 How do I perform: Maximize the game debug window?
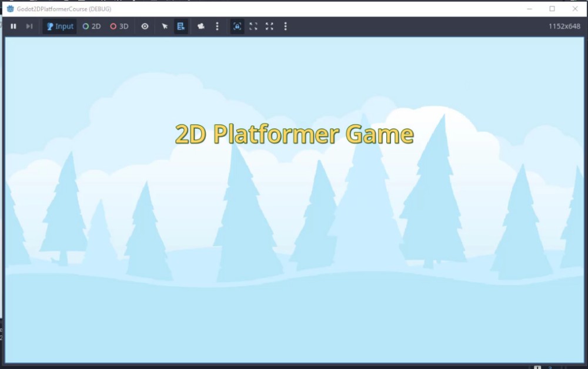[x=552, y=9]
